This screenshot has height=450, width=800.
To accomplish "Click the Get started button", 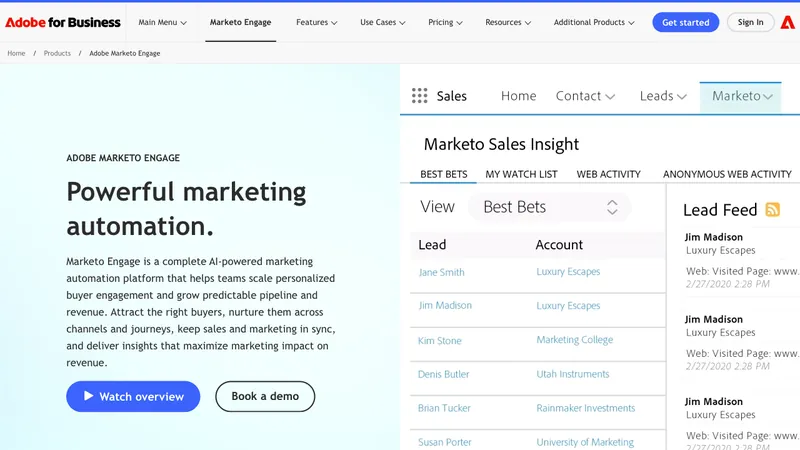I will tap(685, 22).
